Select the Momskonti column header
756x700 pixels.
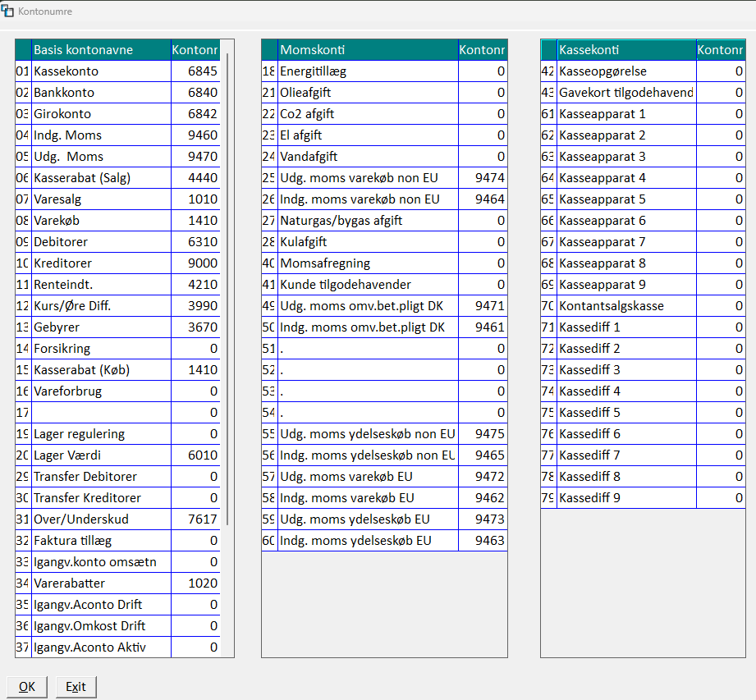click(369, 50)
